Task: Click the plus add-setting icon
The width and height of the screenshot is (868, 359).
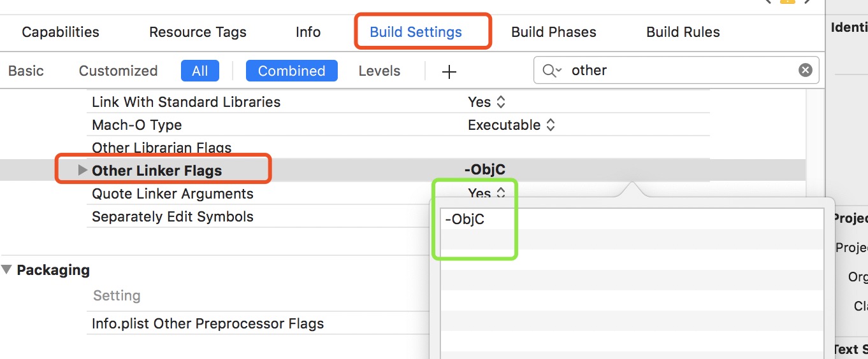Action: pos(449,71)
